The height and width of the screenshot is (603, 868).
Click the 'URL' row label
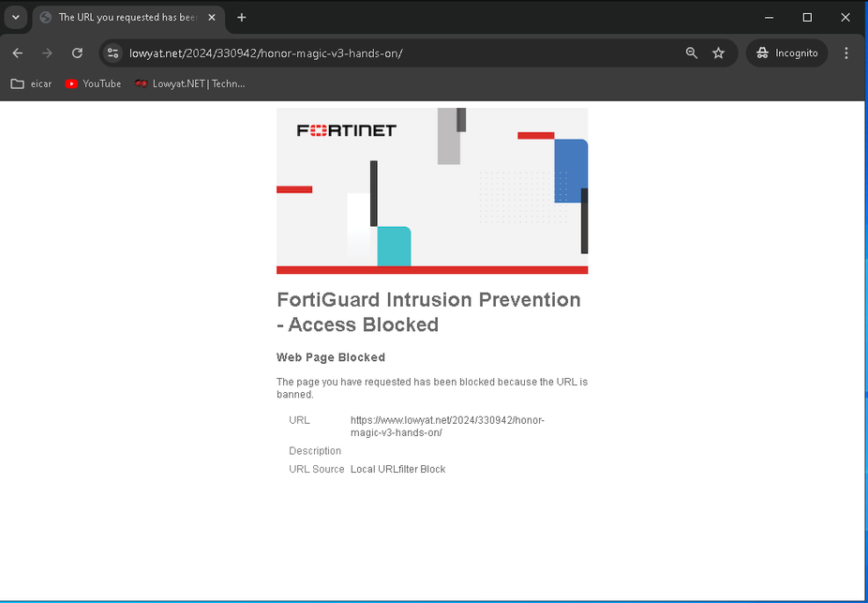[299, 420]
